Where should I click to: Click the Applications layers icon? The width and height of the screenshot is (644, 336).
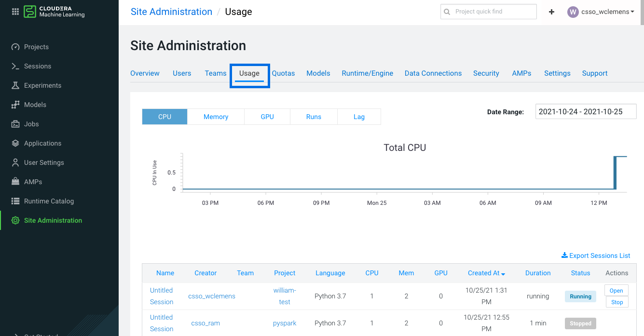(x=15, y=143)
